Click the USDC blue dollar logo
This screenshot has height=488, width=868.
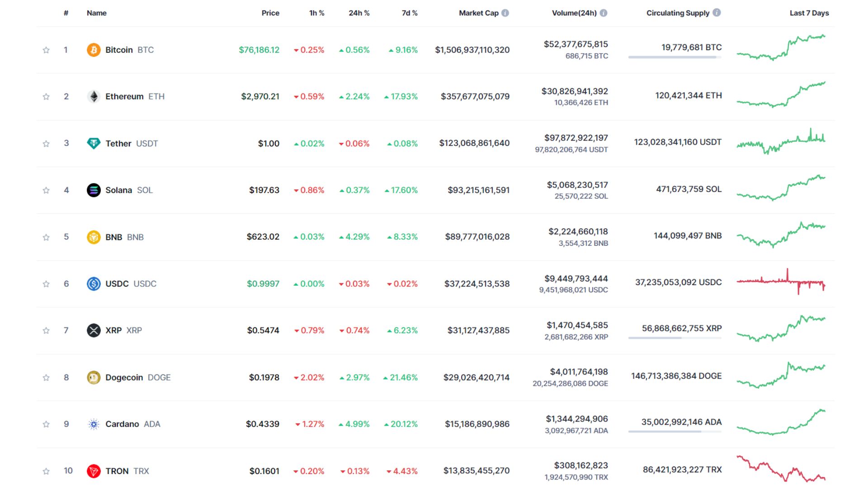click(94, 284)
